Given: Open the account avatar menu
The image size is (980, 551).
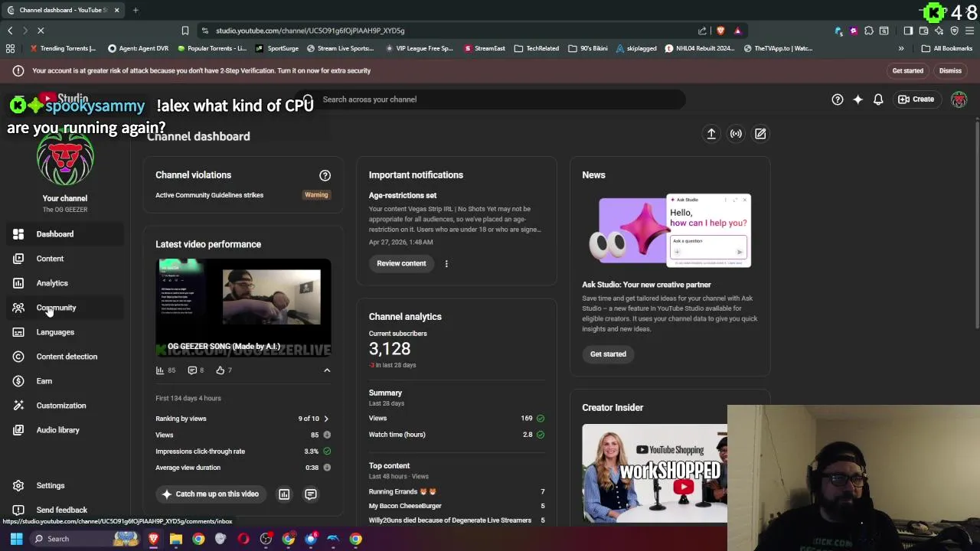Looking at the screenshot, I should point(959,99).
